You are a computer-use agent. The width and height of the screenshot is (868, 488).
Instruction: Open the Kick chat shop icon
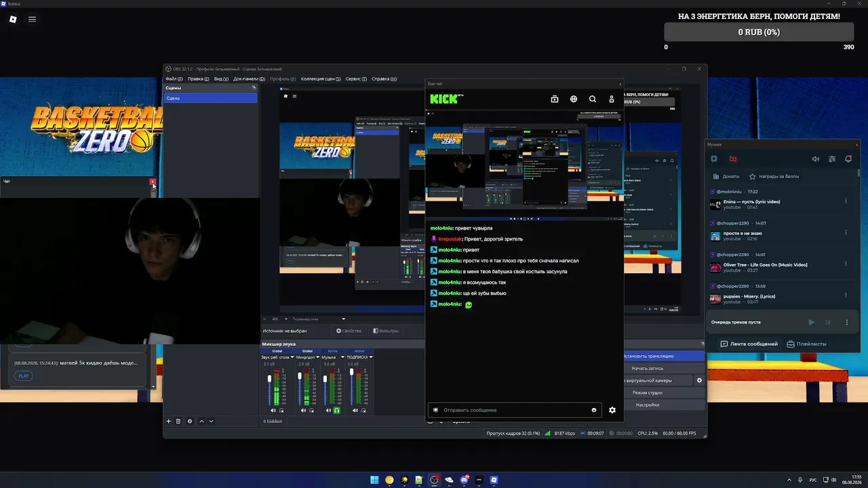click(555, 99)
